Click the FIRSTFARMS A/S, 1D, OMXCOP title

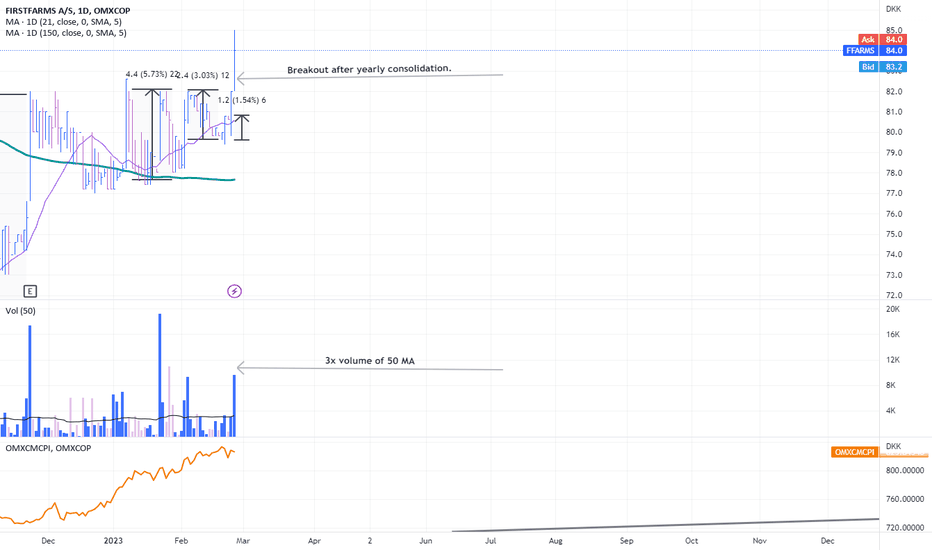[68, 11]
